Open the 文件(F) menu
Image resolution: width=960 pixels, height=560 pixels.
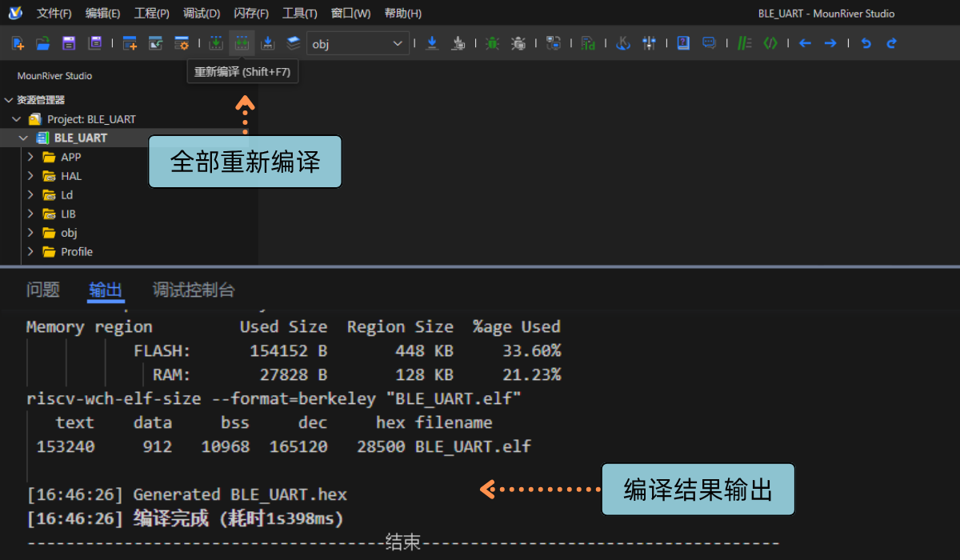tap(54, 14)
